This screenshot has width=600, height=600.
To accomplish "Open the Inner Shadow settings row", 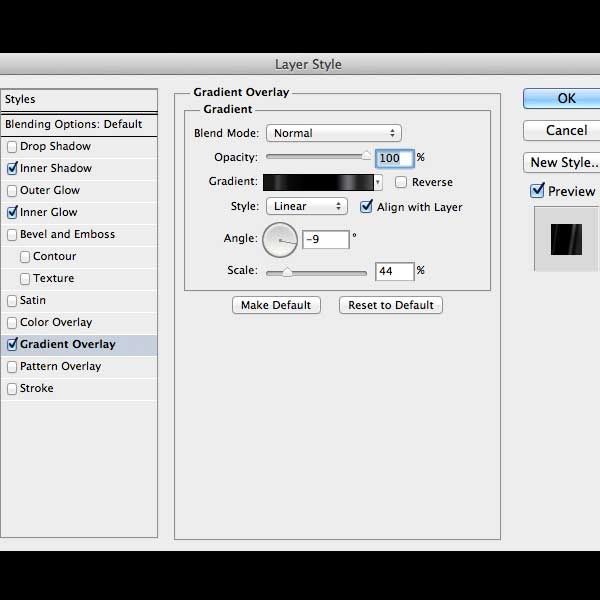I will 79,168.
